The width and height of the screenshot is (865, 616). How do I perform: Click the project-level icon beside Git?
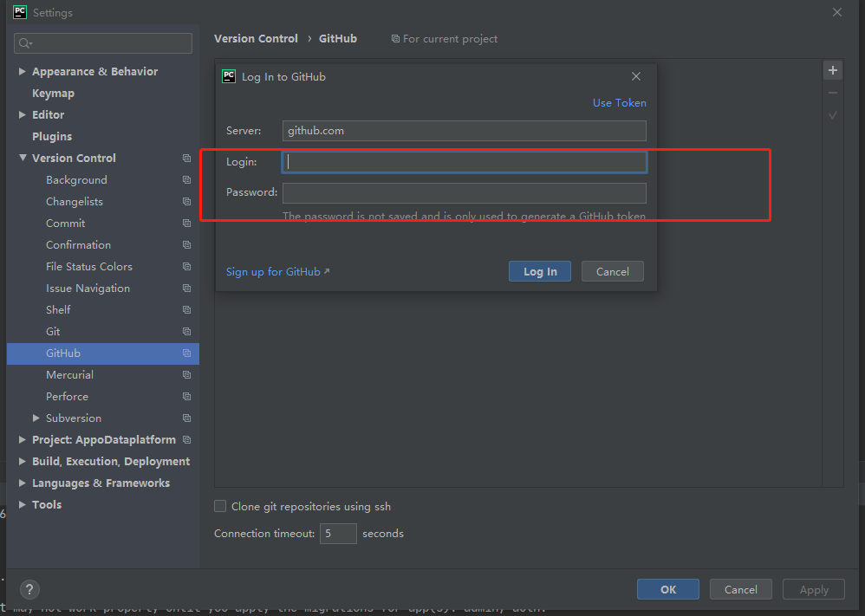click(x=187, y=332)
